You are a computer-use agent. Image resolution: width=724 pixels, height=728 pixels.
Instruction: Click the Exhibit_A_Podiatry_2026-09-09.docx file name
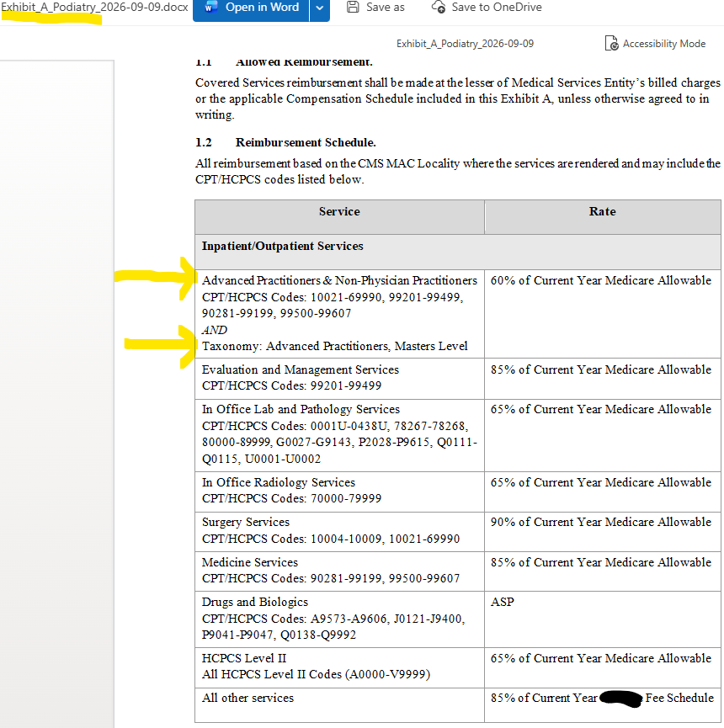coord(95,8)
